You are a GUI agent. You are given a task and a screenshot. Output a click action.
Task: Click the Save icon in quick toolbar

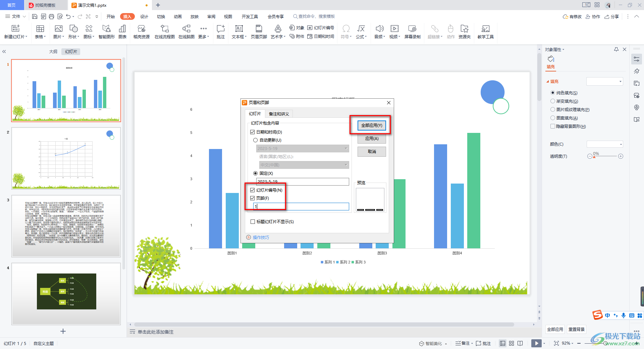(35, 16)
